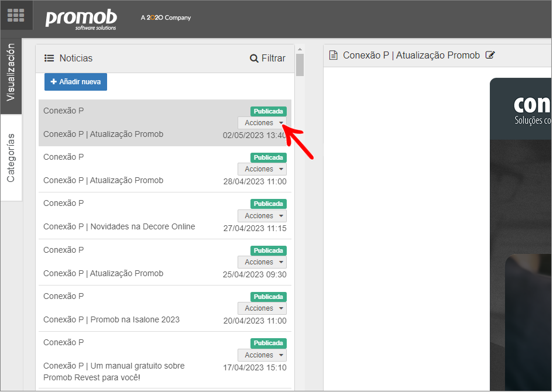Click the Promob software solutions logo
The height and width of the screenshot is (392, 553).
[x=81, y=20]
